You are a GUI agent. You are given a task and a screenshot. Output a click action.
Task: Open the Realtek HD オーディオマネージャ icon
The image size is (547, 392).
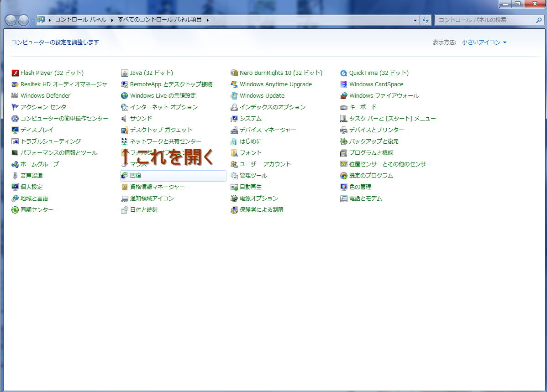point(15,84)
